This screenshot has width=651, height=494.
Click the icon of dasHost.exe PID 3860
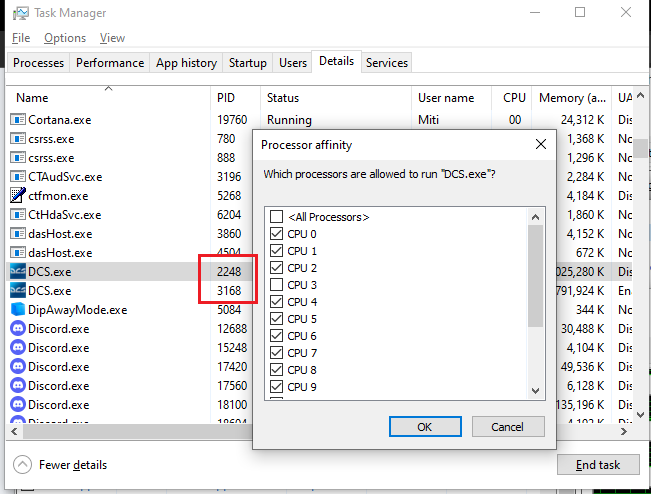[x=18, y=234]
